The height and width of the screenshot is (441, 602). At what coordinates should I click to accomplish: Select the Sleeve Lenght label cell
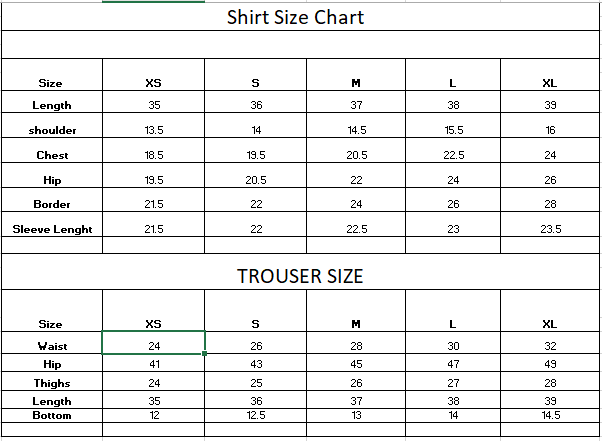[52, 229]
